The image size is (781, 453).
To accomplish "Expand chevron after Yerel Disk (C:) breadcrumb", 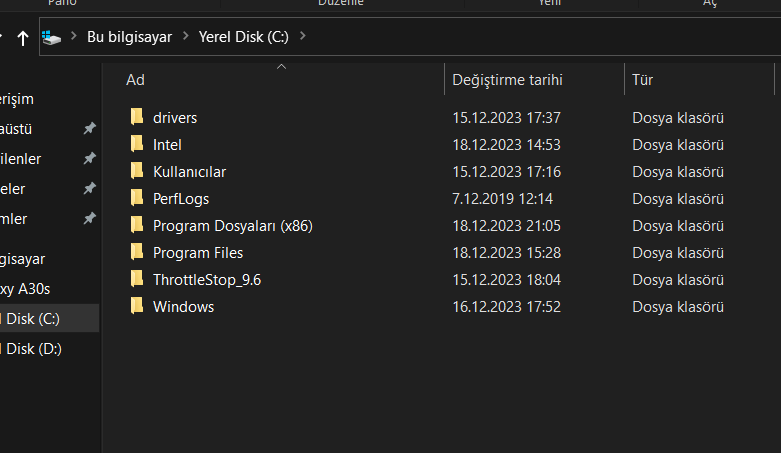I will tap(303, 37).
